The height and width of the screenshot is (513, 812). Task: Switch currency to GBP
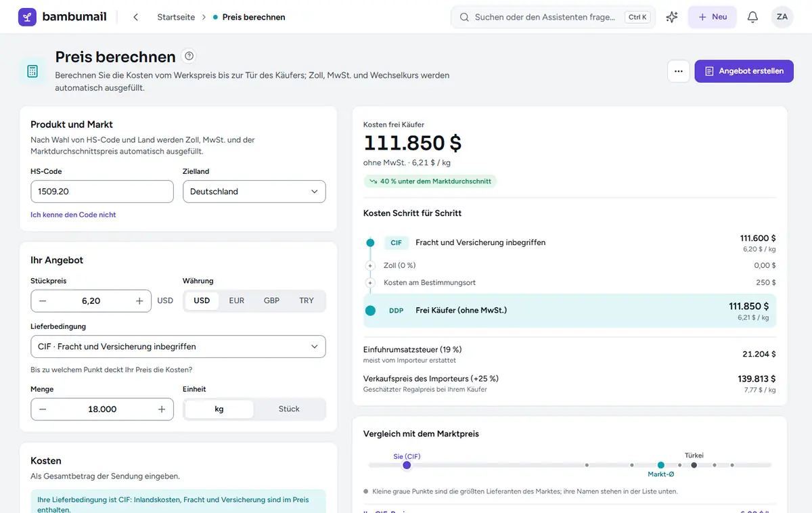click(x=271, y=301)
